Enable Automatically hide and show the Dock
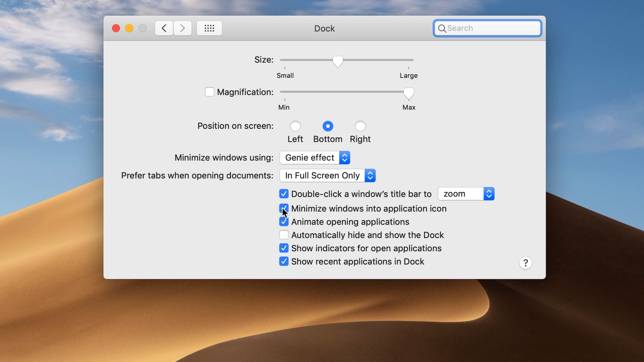The height and width of the screenshot is (362, 644). 284,235
